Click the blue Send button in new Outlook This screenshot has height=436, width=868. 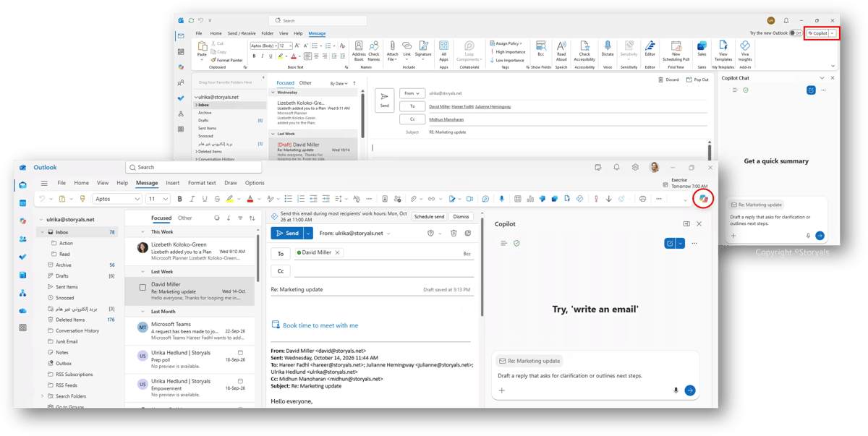[287, 234]
